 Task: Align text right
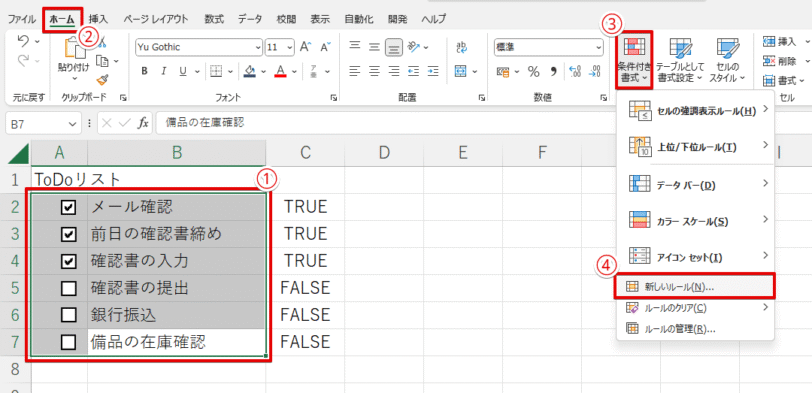point(394,71)
